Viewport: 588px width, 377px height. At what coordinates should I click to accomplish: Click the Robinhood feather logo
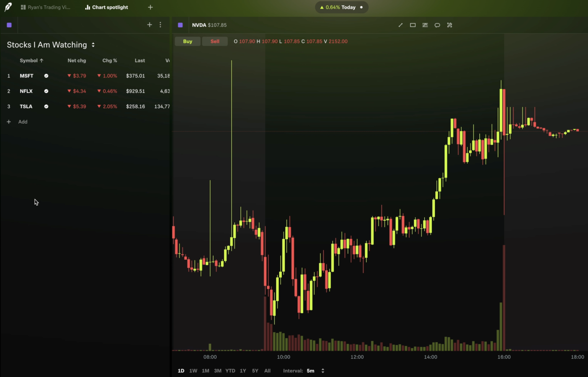tap(8, 7)
